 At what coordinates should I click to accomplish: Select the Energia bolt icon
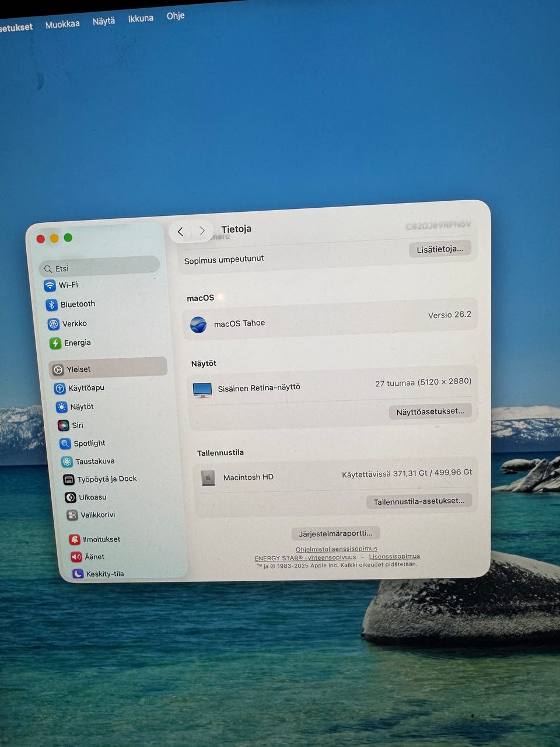pos(55,343)
